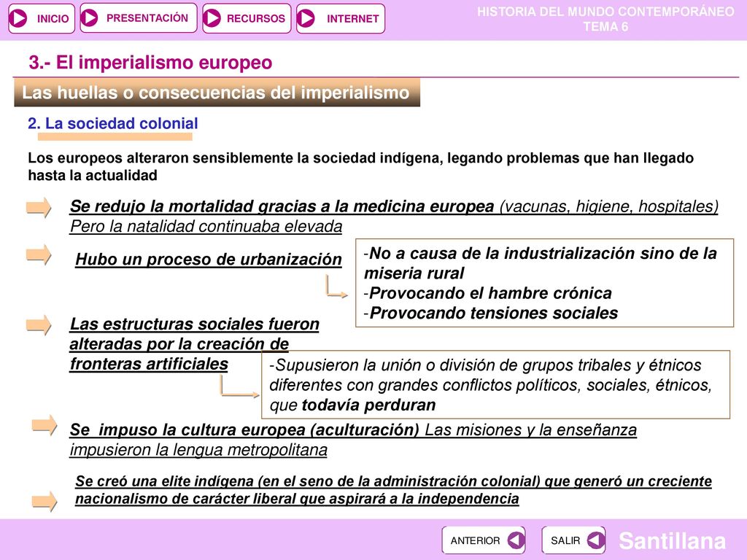Screen dimensions: 747x560
Task: Click the arrow bullet beside 'Las estructuras sociales fueron'
Action: pos(39,325)
